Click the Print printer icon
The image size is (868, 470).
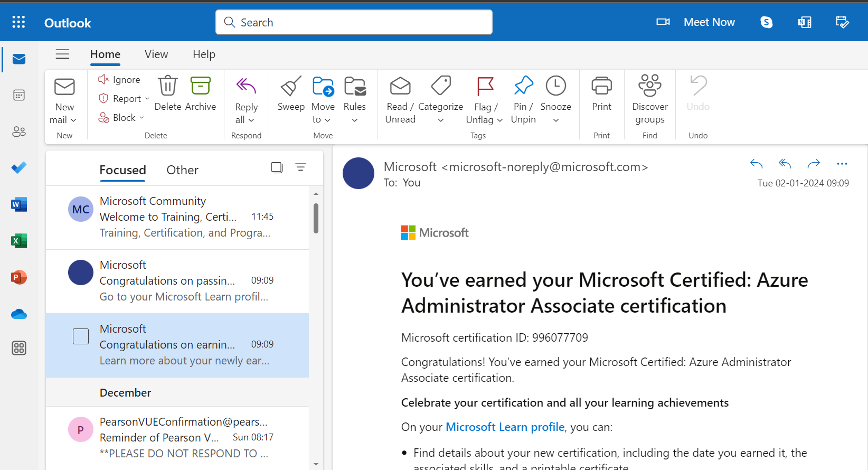[x=602, y=86]
